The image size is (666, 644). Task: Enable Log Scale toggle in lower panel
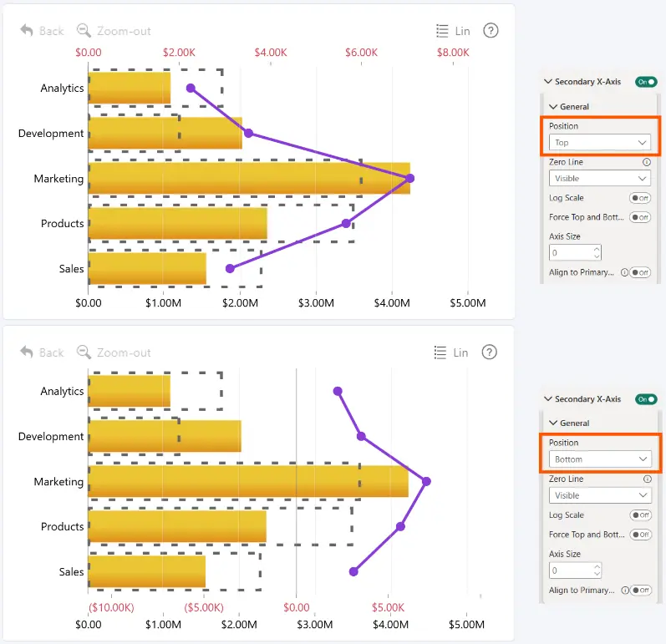point(641,515)
